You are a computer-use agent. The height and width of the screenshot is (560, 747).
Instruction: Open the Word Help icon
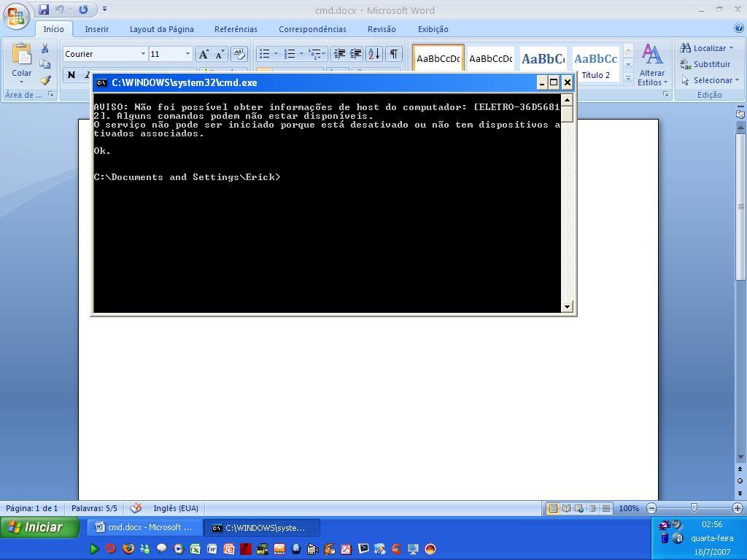pyautogui.click(x=739, y=28)
